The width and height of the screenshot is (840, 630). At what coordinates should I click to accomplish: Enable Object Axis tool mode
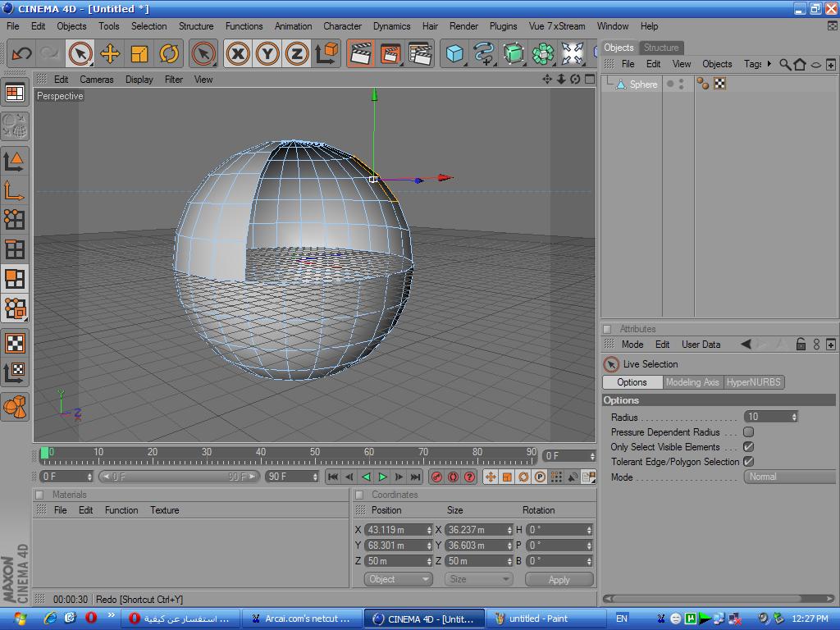pyautogui.click(x=15, y=190)
